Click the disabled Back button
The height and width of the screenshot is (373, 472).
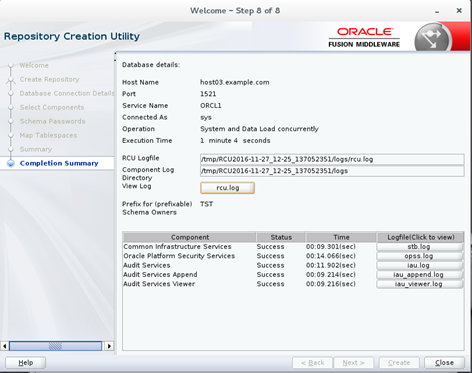coord(312,363)
